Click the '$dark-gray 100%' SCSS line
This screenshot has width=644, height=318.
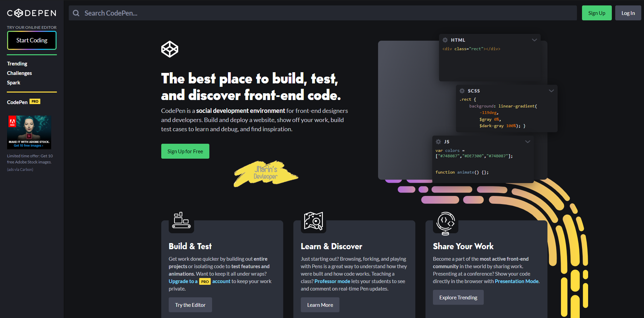(x=502, y=126)
